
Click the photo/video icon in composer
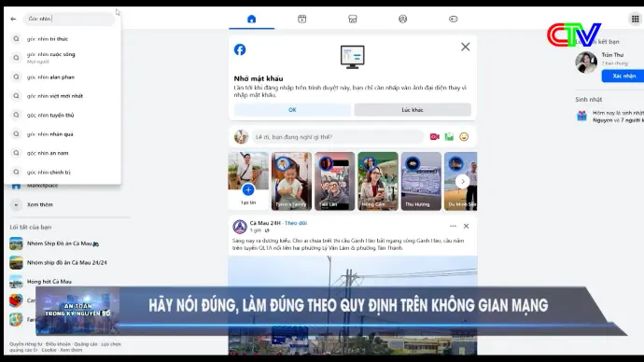point(449,136)
